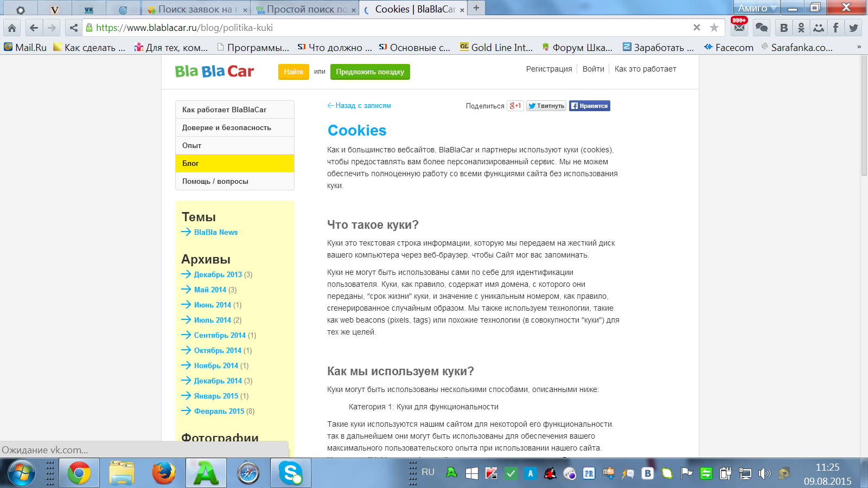Open the VKontakte toolbar icon
Screen dimensions: 868x488
click(783, 28)
